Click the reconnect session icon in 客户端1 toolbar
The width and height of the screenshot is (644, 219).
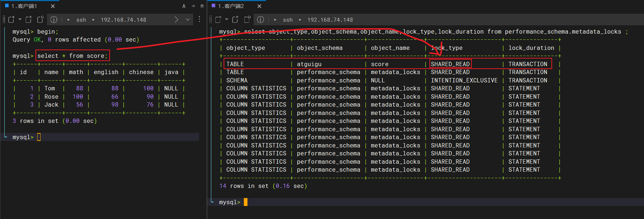pyautogui.click(x=41, y=20)
